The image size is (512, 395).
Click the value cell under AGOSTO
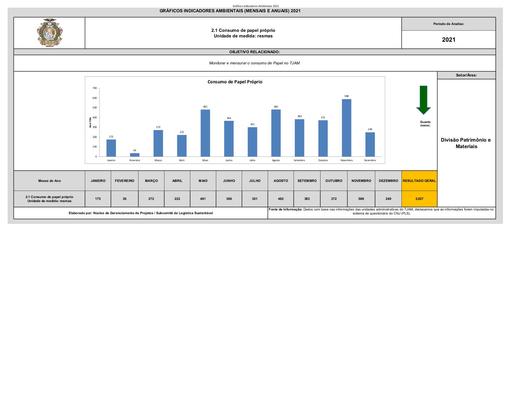[x=281, y=199]
